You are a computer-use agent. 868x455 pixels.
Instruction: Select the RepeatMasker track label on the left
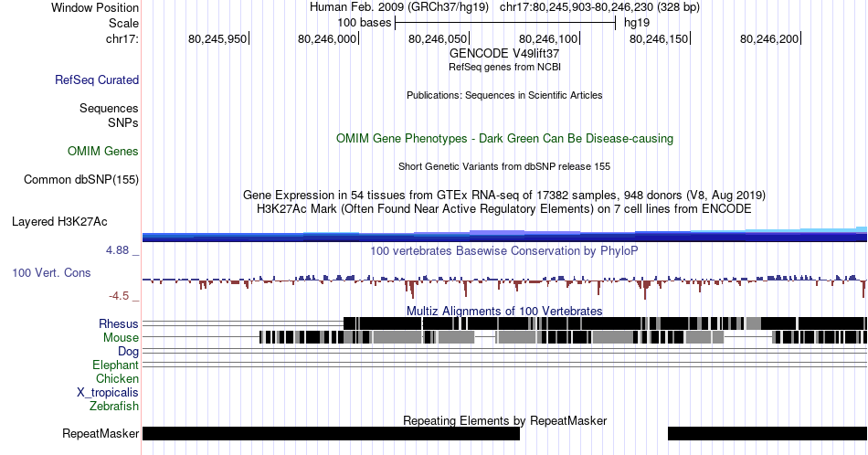click(x=101, y=433)
